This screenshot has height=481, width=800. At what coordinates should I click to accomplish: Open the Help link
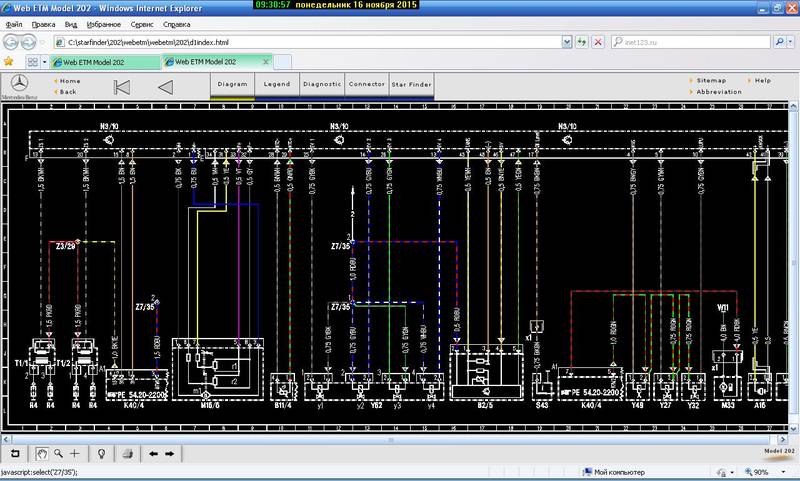pos(763,81)
